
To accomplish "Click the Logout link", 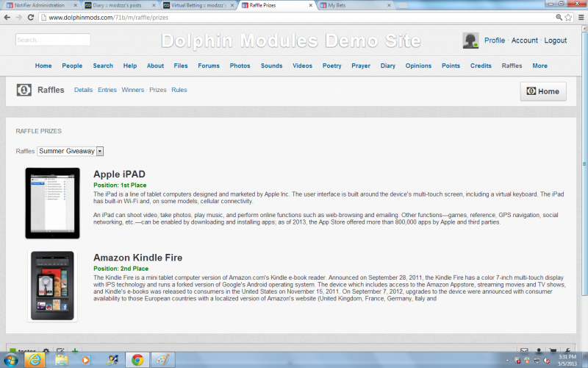I will point(556,40).
